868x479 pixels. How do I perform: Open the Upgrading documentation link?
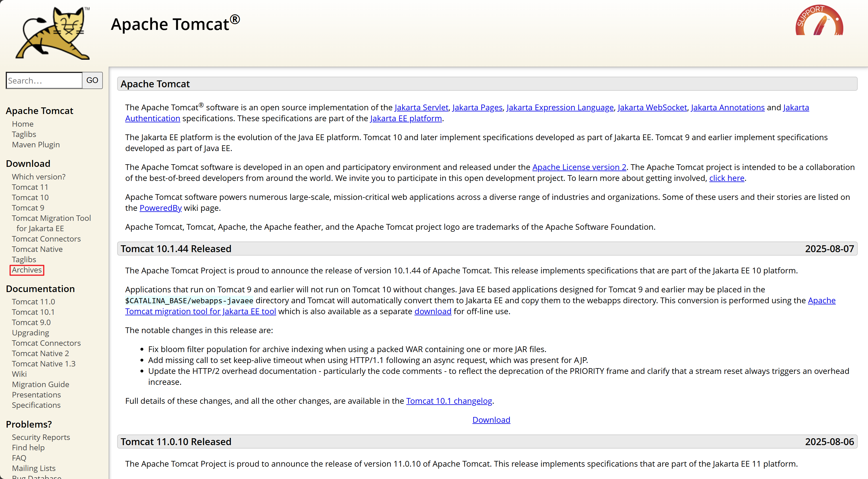pos(30,333)
